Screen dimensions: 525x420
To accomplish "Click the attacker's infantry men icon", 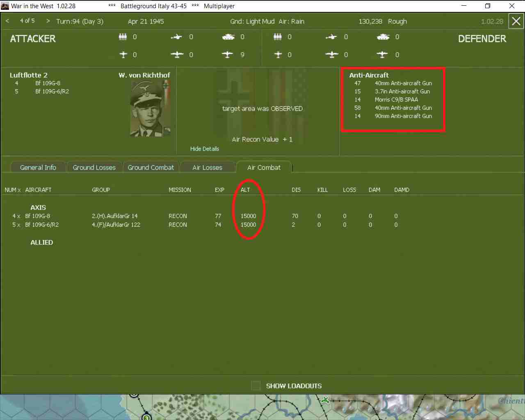I will point(123,37).
